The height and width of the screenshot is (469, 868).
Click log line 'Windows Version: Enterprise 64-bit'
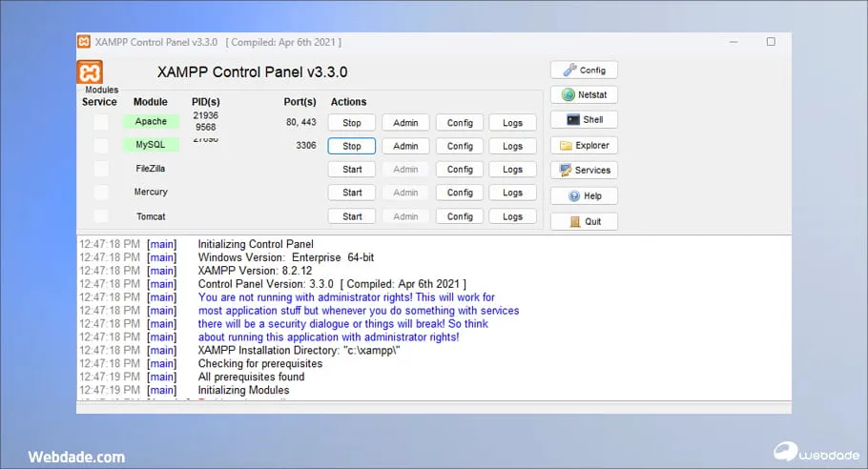coord(286,257)
